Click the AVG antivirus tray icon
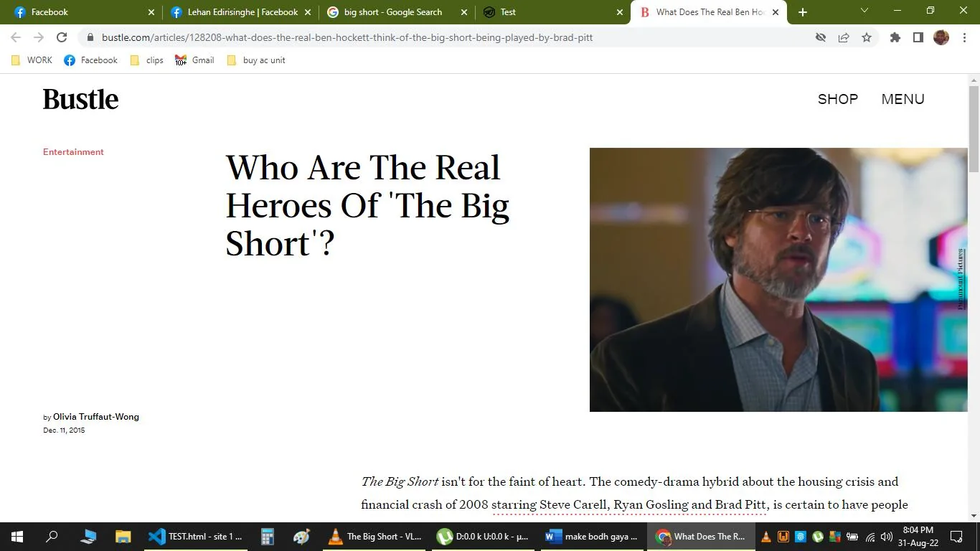980x551 pixels. pyautogui.click(x=835, y=537)
